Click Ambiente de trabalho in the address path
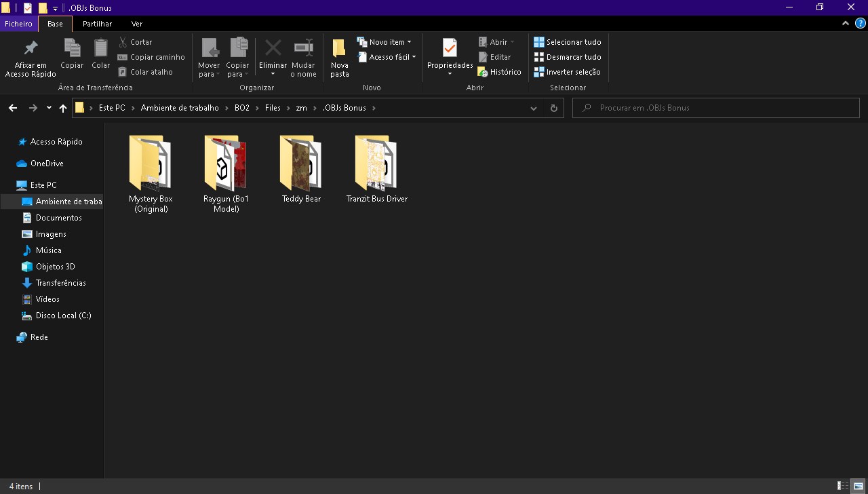 pyautogui.click(x=180, y=108)
